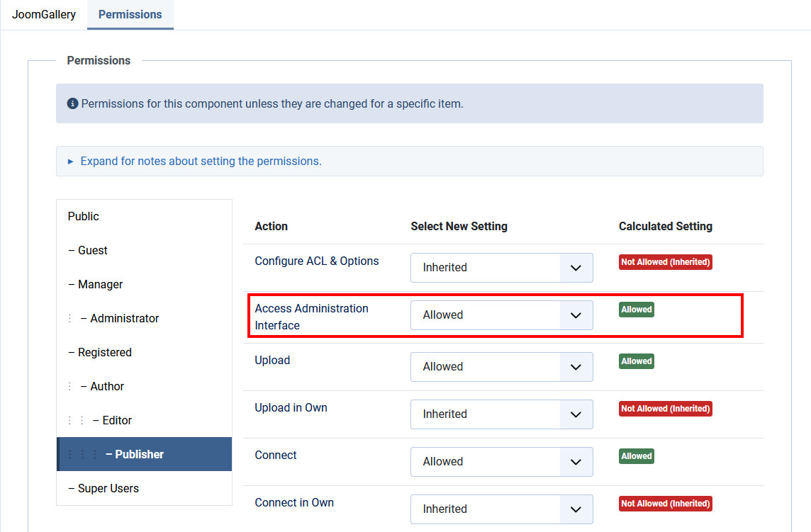Click the Connect in Own action label

[x=294, y=502]
